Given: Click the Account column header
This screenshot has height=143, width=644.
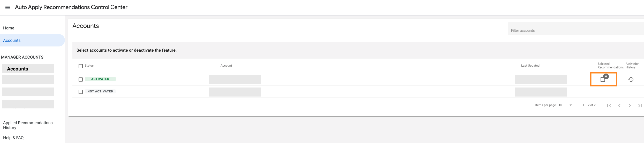Looking at the screenshot, I should (x=226, y=66).
